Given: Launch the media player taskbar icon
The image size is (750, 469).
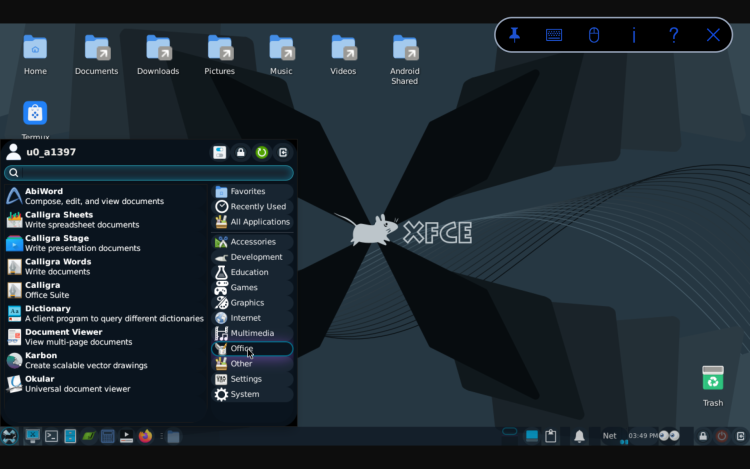Looking at the screenshot, I should tap(126, 436).
